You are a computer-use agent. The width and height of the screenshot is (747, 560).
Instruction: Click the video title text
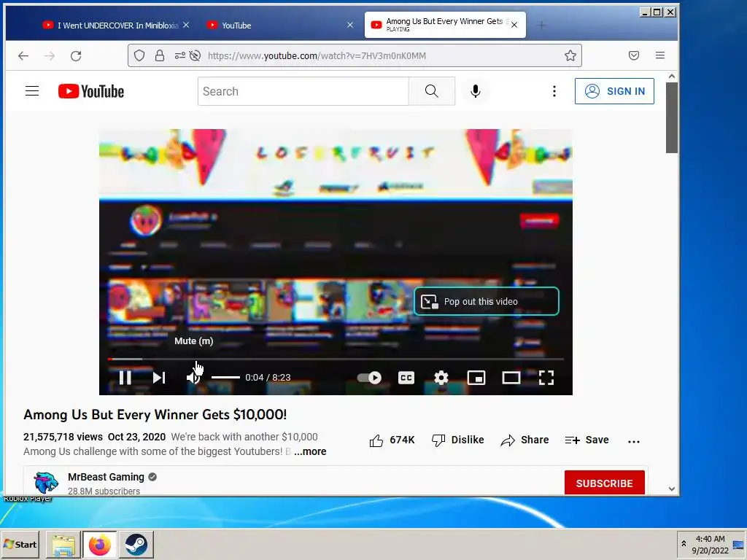[155, 414]
